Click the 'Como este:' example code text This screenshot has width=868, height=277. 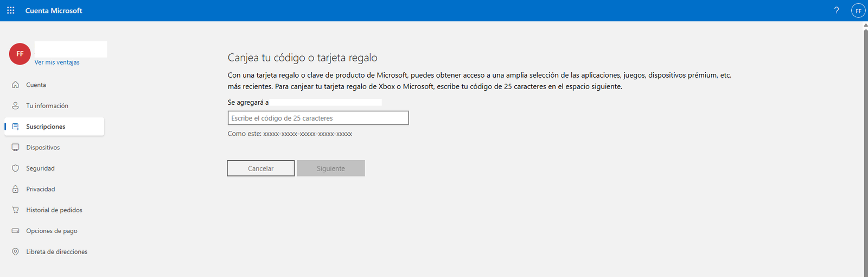coord(290,134)
